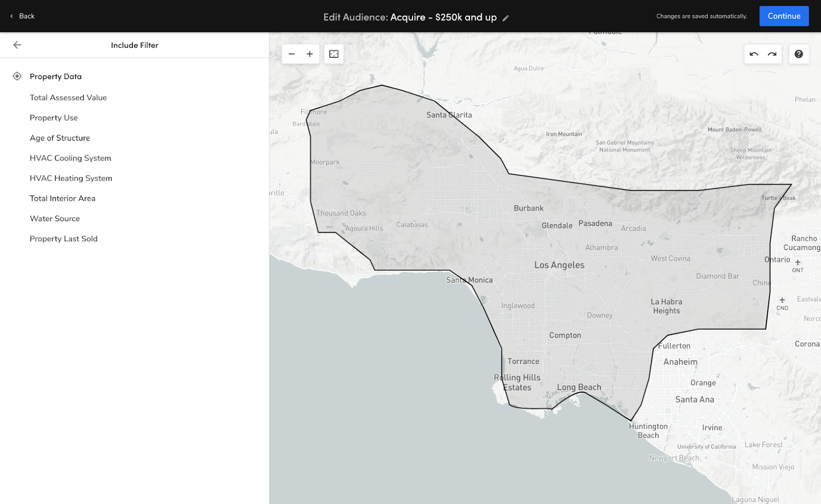Click the CNO airport marker
Screen dimensions: 821x504
pyautogui.click(x=782, y=304)
